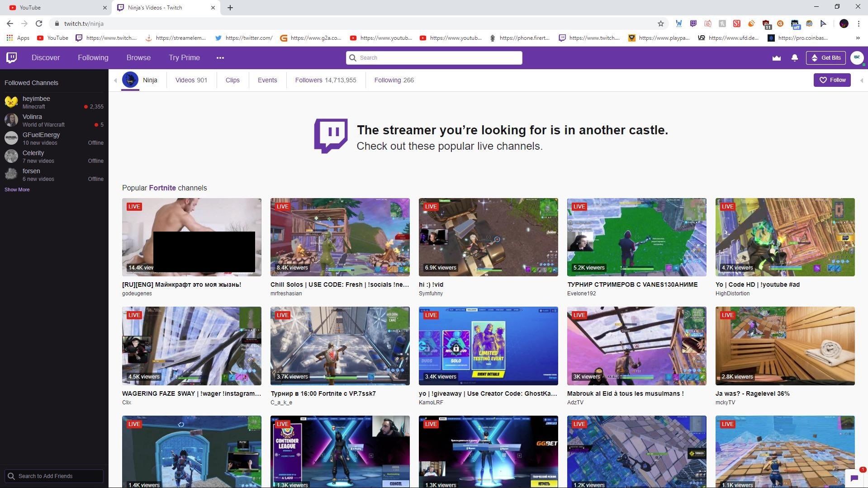Click Try Prime in the navbar
This screenshot has width=868, height=488.
[x=184, y=57]
